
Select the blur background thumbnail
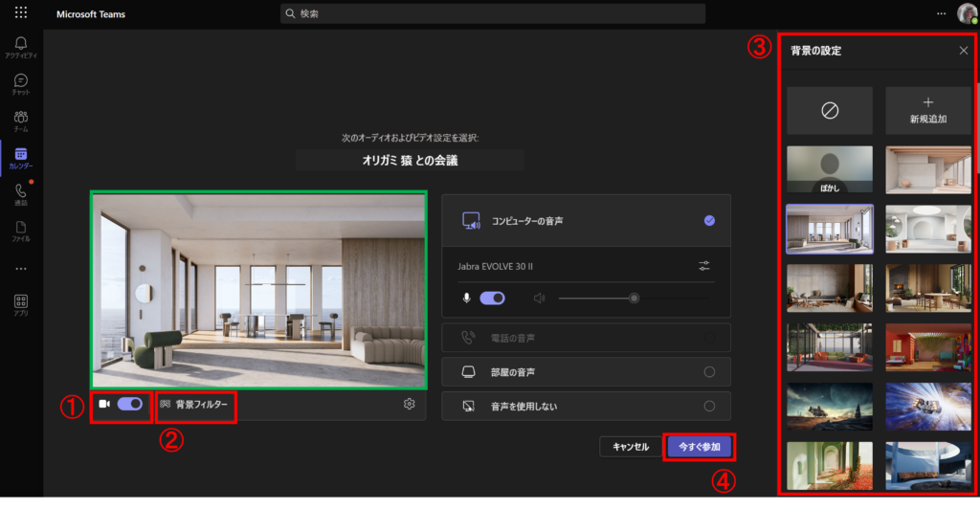(829, 170)
